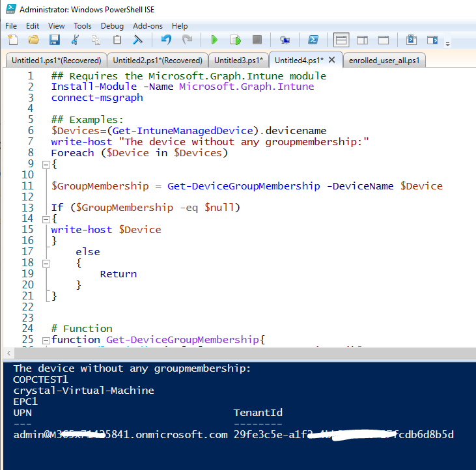This screenshot has width=476, height=470.
Task: Clear the console pane
Action: pyautogui.click(x=138, y=40)
